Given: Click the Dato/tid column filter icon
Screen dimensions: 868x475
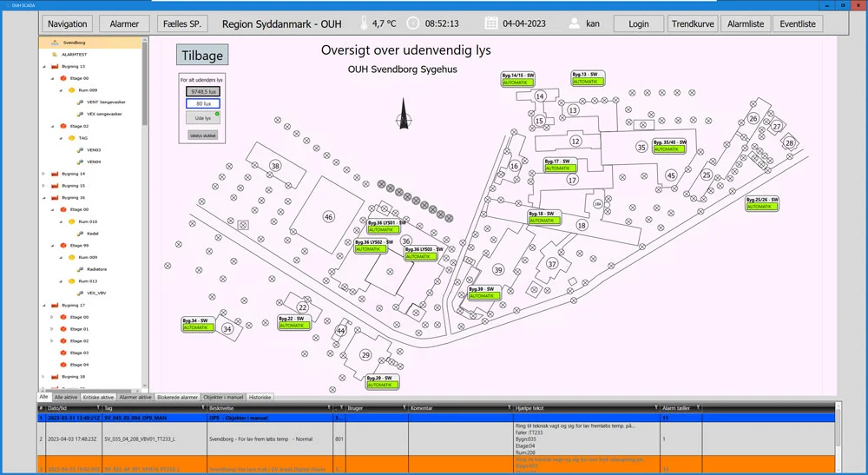Looking at the screenshot, I should 99,408.
